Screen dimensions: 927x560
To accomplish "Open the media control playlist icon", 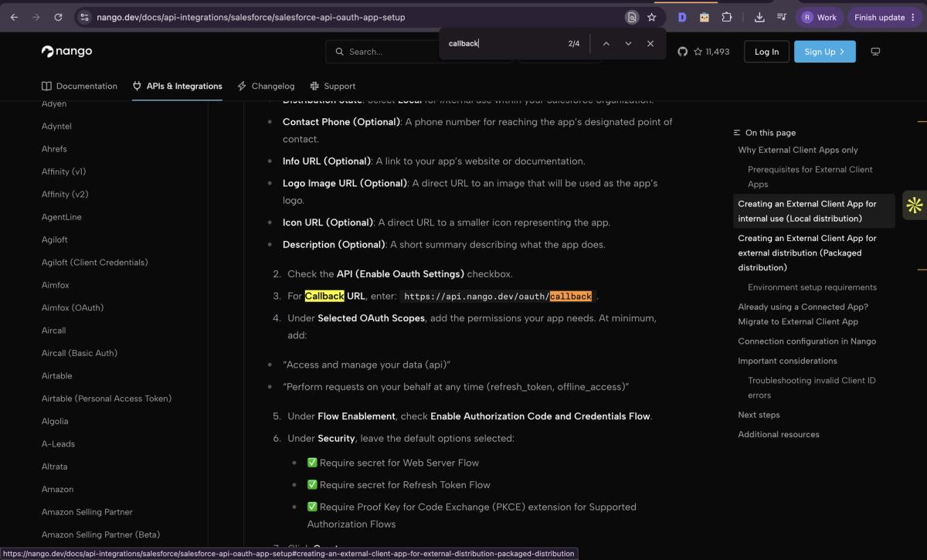I will click(782, 17).
